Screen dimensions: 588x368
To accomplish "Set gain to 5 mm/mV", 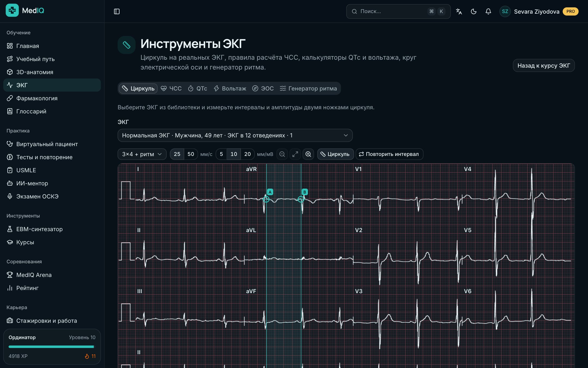I will coord(221,154).
